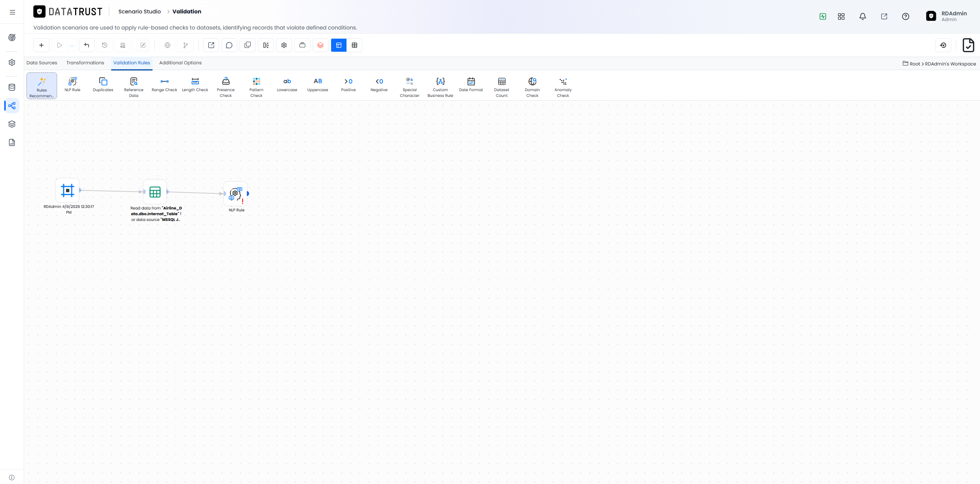980x484 pixels.
Task: Switch to the grid table view toggle
Action: click(355, 45)
